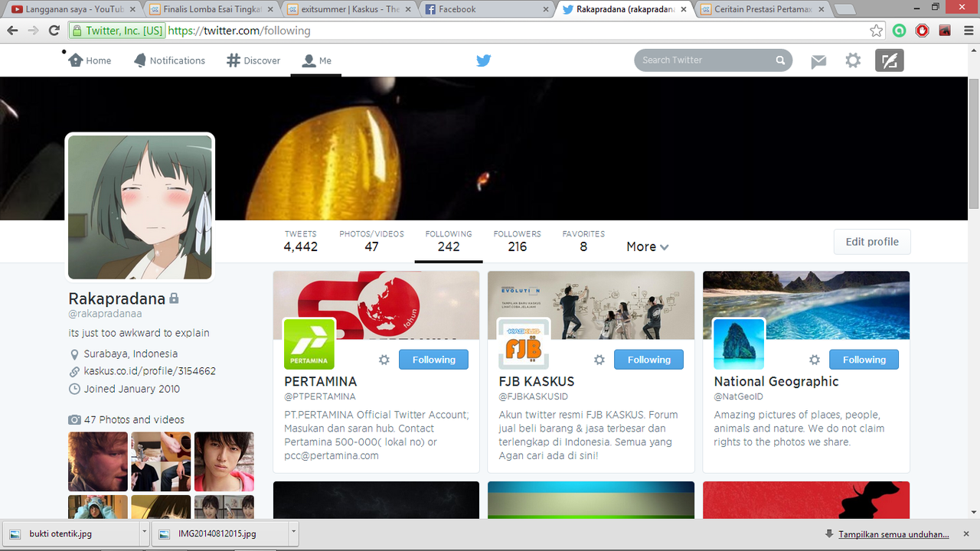
Task: Close the Facebook tab
Action: pyautogui.click(x=546, y=9)
